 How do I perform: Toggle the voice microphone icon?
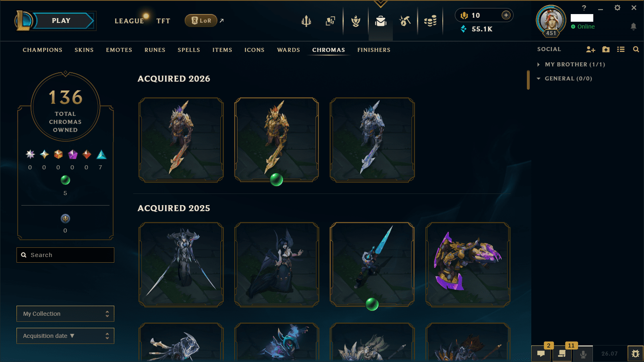click(583, 354)
